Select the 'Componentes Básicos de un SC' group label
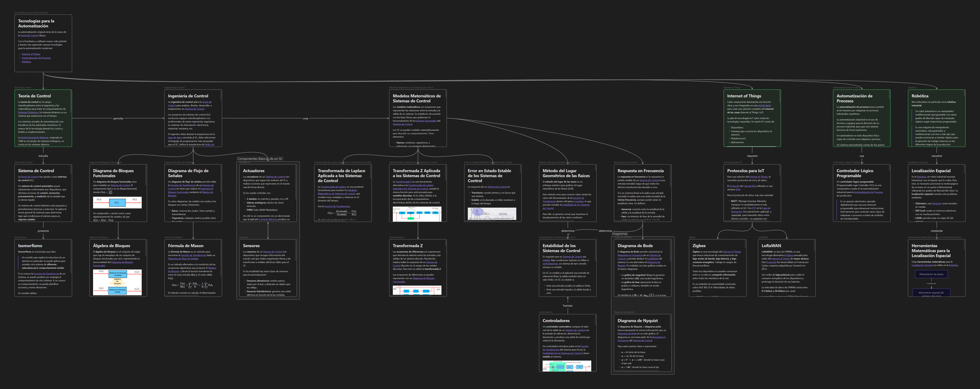980x389 pixels. tap(260, 159)
